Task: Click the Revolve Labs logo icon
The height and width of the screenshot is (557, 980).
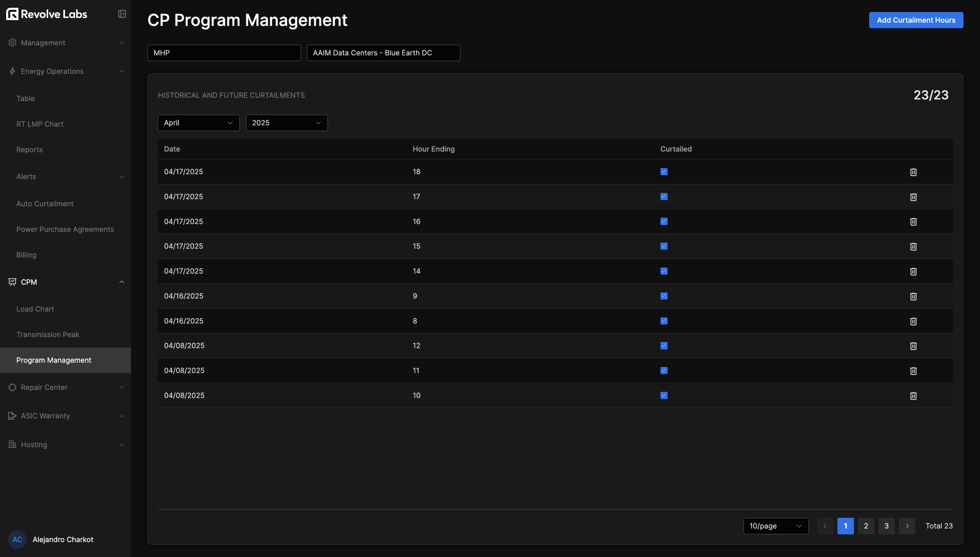Action: [13, 14]
